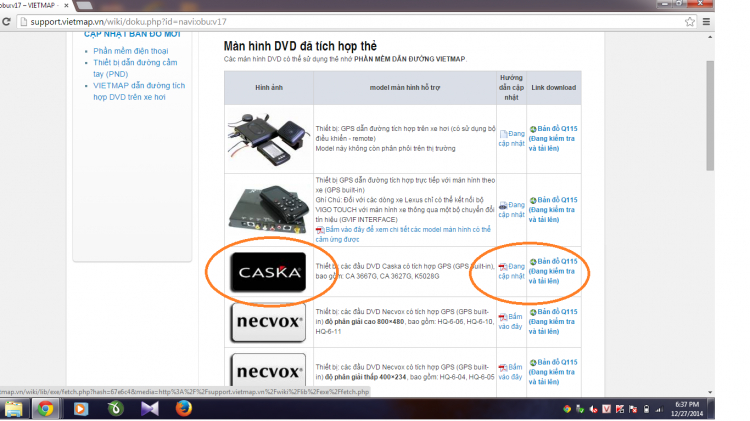Viewport: 750px width, 421px height.
Task: Click the remote GPS device image in first row
Action: pos(268,139)
